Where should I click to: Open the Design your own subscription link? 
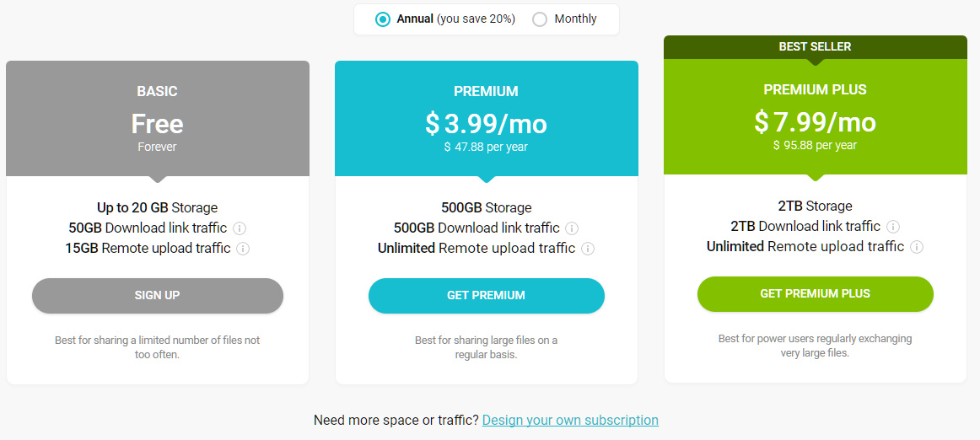(x=570, y=420)
